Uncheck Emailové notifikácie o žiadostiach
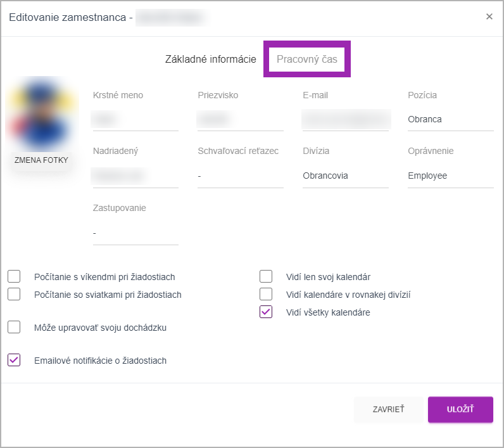 pyautogui.click(x=14, y=360)
